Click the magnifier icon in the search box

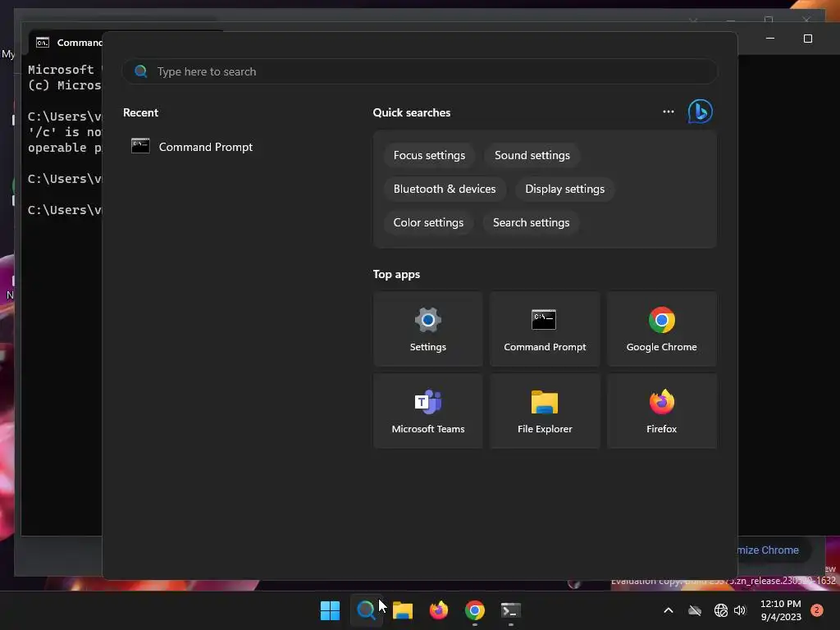pyautogui.click(x=141, y=71)
